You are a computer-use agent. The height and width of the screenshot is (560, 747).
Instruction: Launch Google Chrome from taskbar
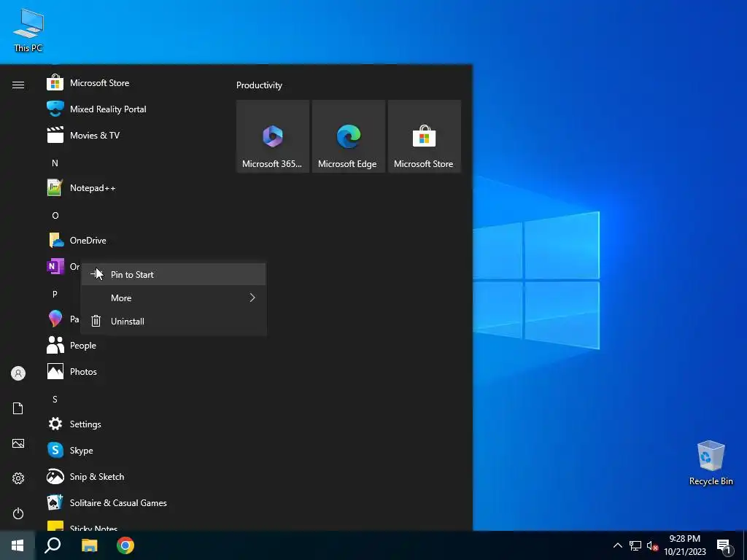click(125, 545)
